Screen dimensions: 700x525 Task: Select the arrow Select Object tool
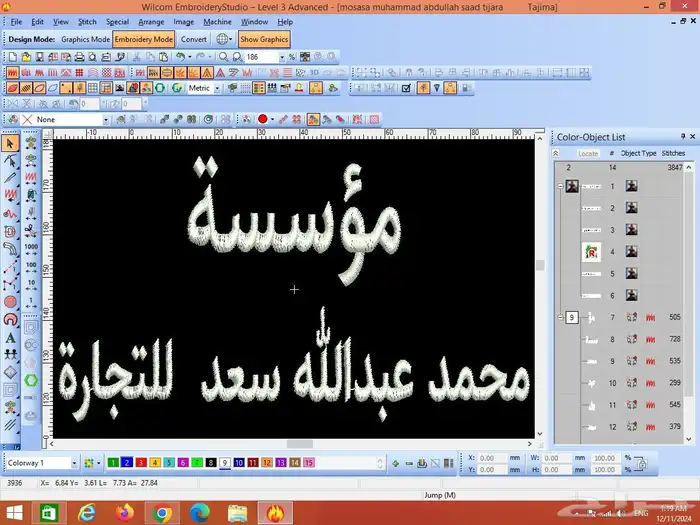[x=9, y=143]
